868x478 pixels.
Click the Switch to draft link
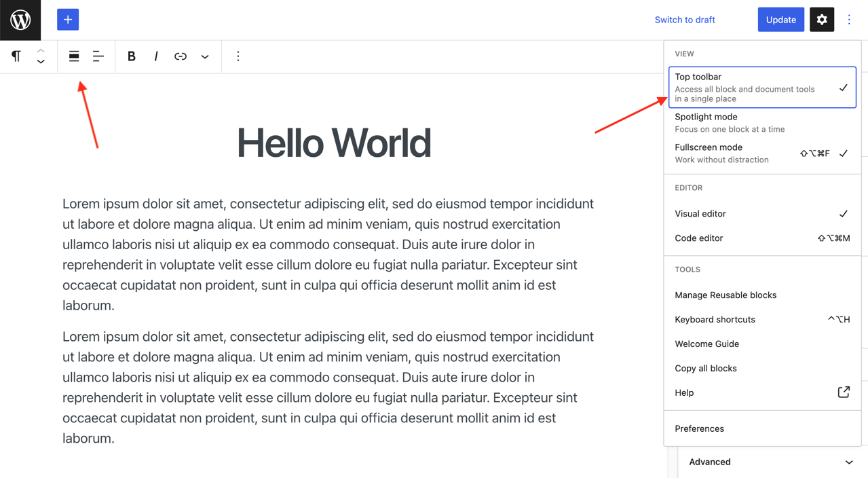pos(684,20)
